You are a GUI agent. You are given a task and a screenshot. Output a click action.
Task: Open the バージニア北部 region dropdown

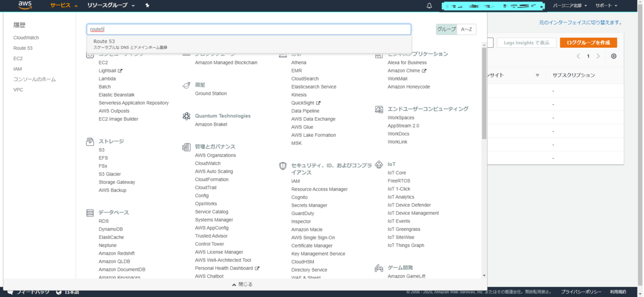(570, 5)
